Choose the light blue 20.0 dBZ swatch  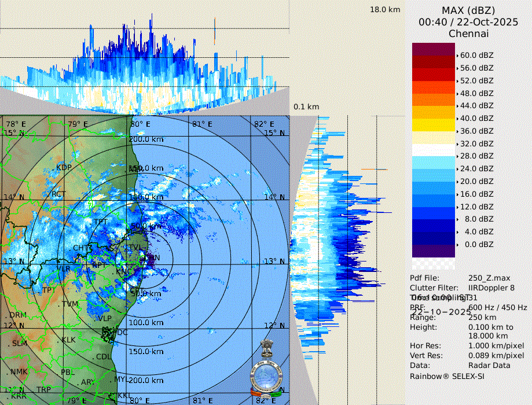coord(434,181)
